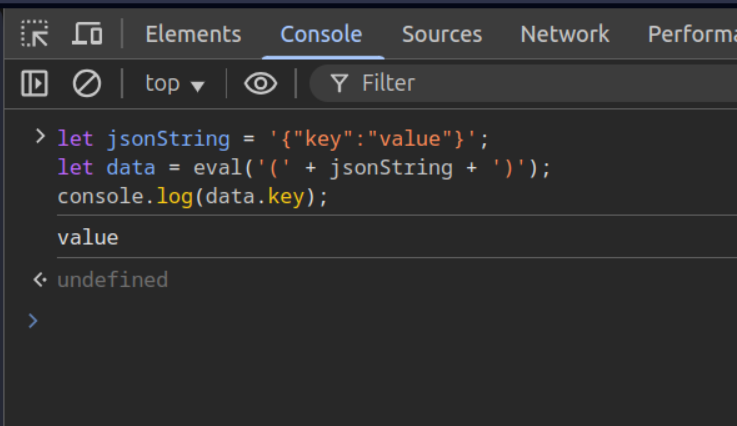The height and width of the screenshot is (426, 737).
Task: Click the return arrow next to undefined
Action: point(40,280)
